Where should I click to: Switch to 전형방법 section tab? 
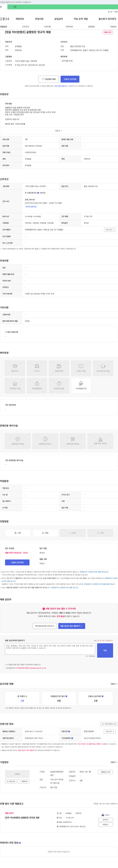click(x=91, y=27)
